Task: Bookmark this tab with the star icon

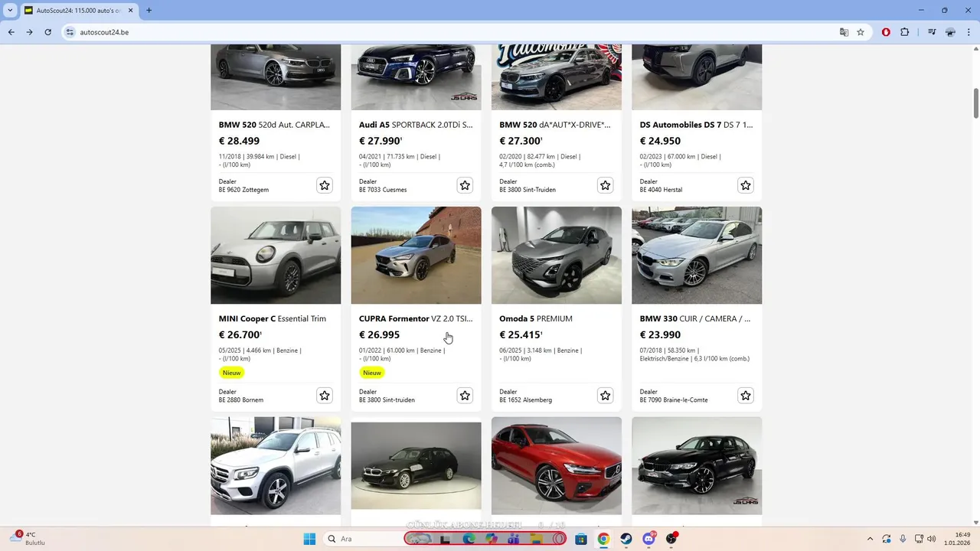Action: tap(861, 32)
